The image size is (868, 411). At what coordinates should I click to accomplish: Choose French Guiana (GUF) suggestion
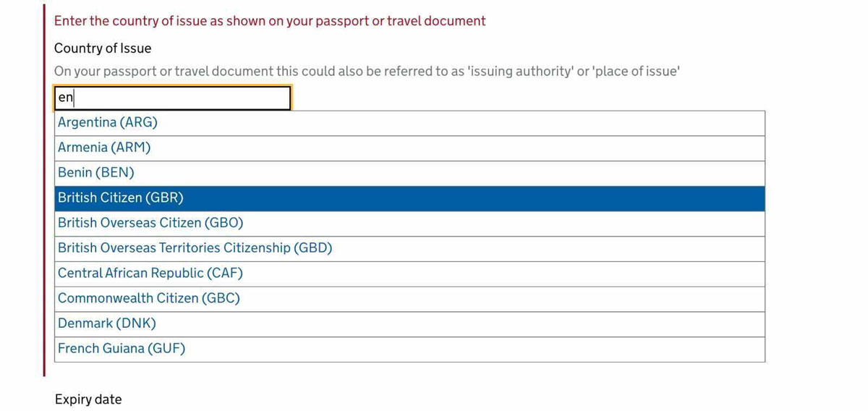[x=122, y=349]
